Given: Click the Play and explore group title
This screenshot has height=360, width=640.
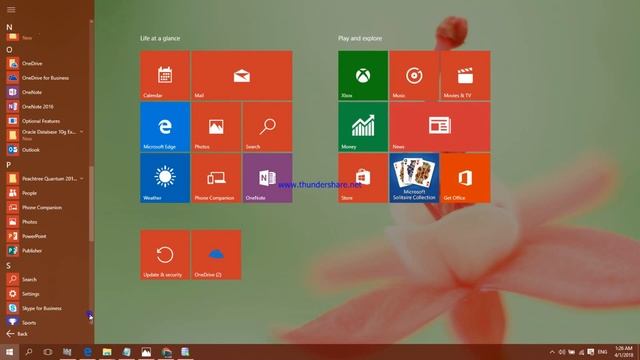Looking at the screenshot, I should (360, 38).
